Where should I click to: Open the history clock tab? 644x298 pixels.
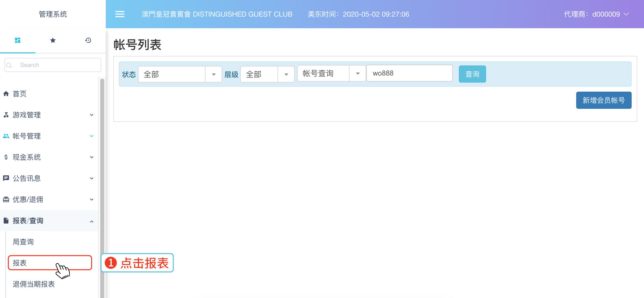pyautogui.click(x=88, y=40)
